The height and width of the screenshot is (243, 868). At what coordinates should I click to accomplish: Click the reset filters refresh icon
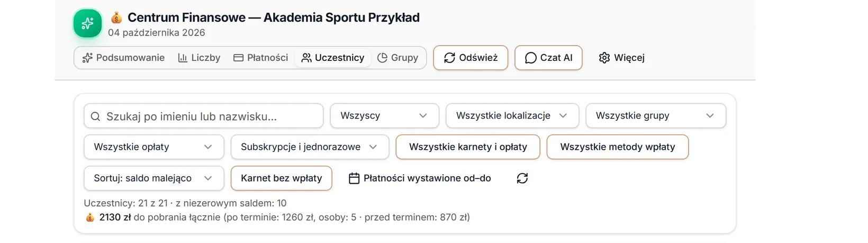click(522, 178)
